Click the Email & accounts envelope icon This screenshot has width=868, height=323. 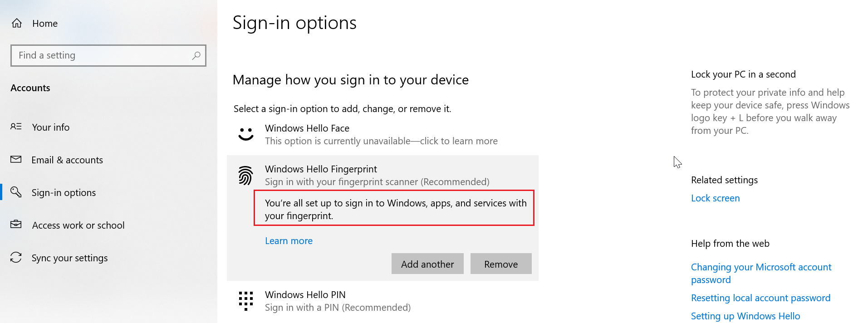pyautogui.click(x=16, y=160)
